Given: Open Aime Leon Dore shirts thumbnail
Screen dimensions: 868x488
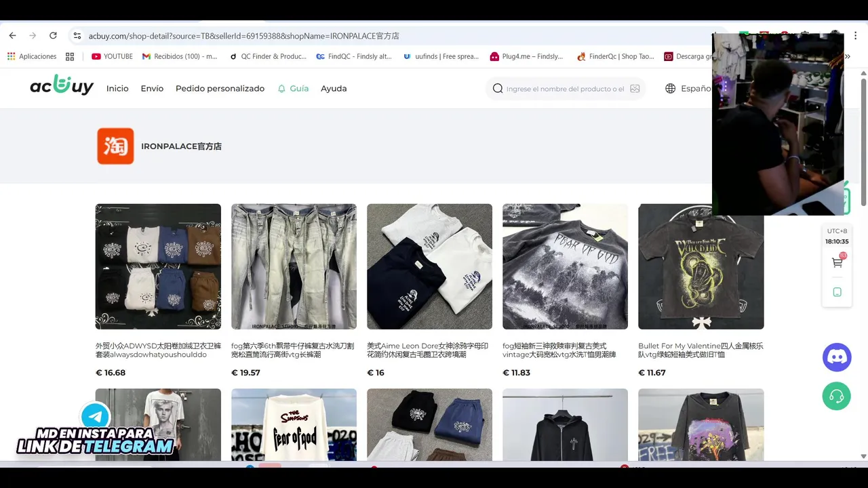Looking at the screenshot, I should pos(429,266).
